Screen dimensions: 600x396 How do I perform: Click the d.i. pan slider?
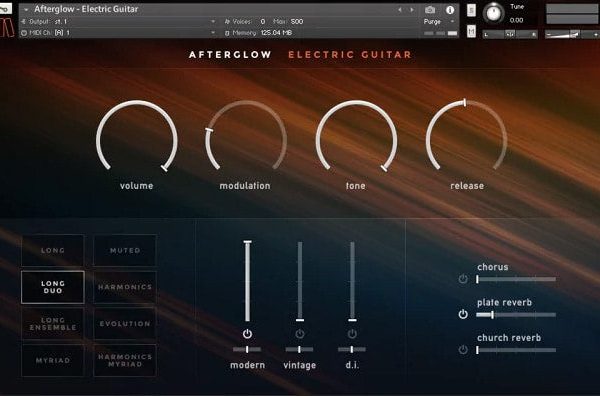click(352, 349)
